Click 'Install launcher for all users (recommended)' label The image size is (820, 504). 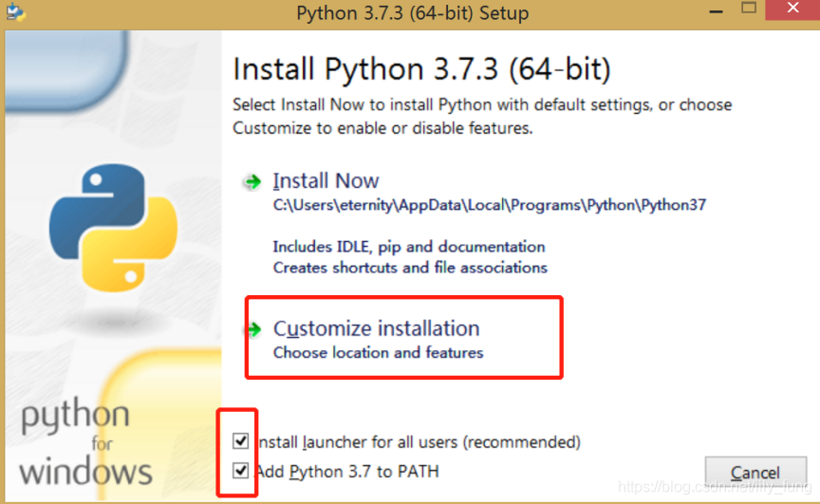pos(419,442)
